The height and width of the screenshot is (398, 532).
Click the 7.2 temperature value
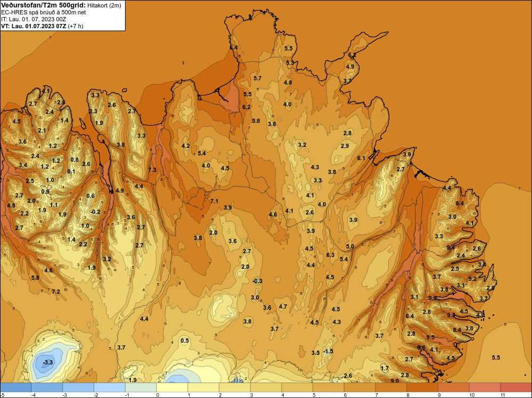(x=56, y=292)
